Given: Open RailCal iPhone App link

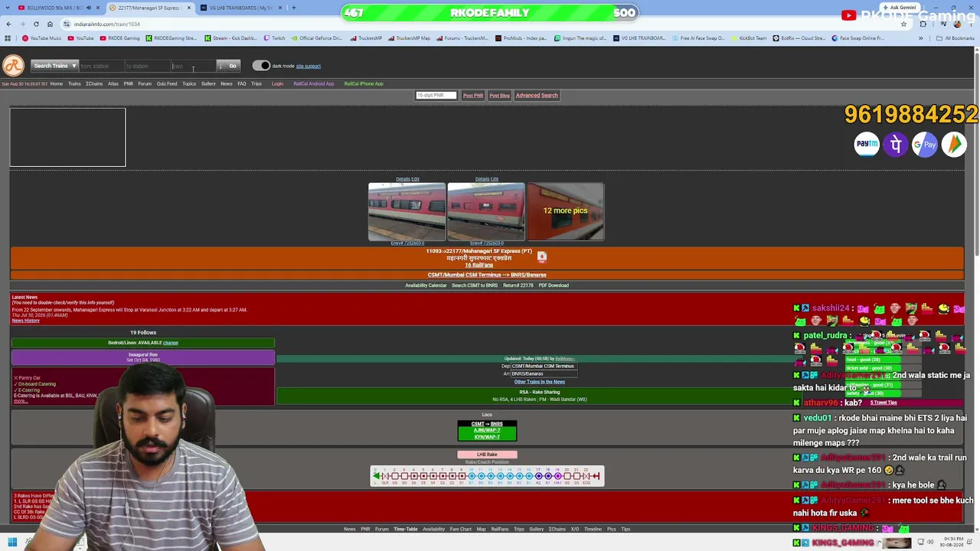Looking at the screenshot, I should pos(364,83).
